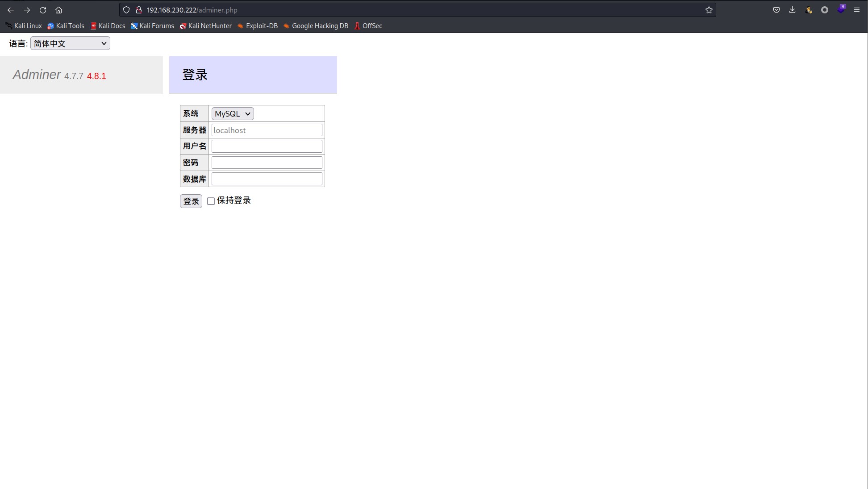Open the Kali Linux bookmark

[24, 26]
